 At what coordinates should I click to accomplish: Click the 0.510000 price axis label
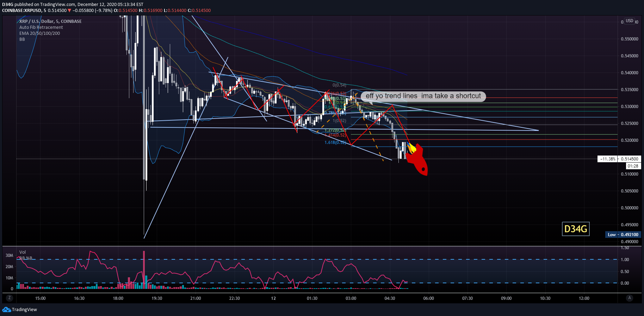(x=630, y=174)
